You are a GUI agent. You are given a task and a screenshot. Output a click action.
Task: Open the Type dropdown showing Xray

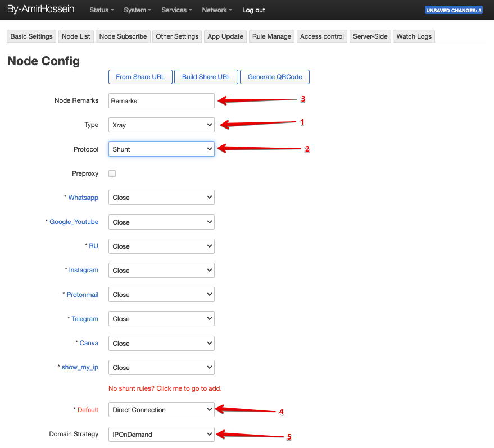point(161,125)
